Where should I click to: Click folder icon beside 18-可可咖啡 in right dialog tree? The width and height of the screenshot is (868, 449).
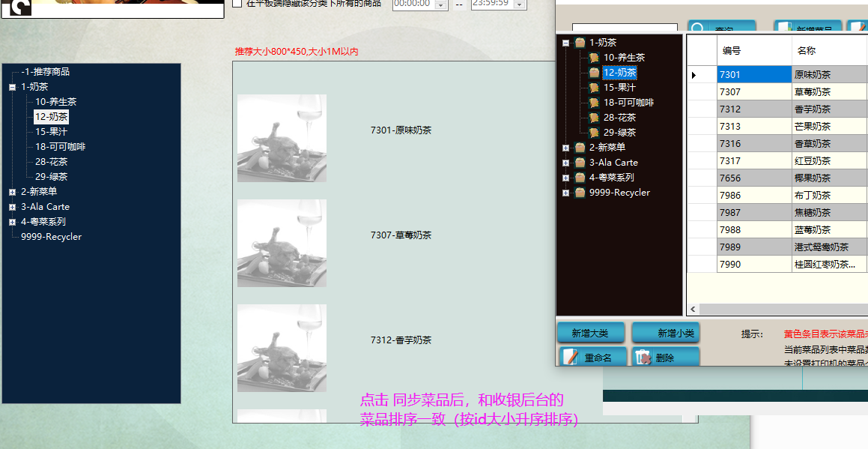click(594, 103)
